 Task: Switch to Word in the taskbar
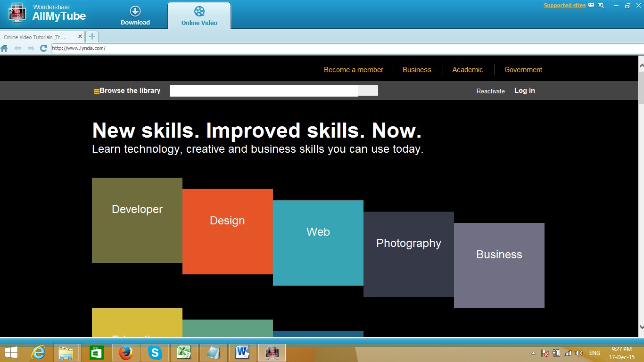(x=243, y=353)
